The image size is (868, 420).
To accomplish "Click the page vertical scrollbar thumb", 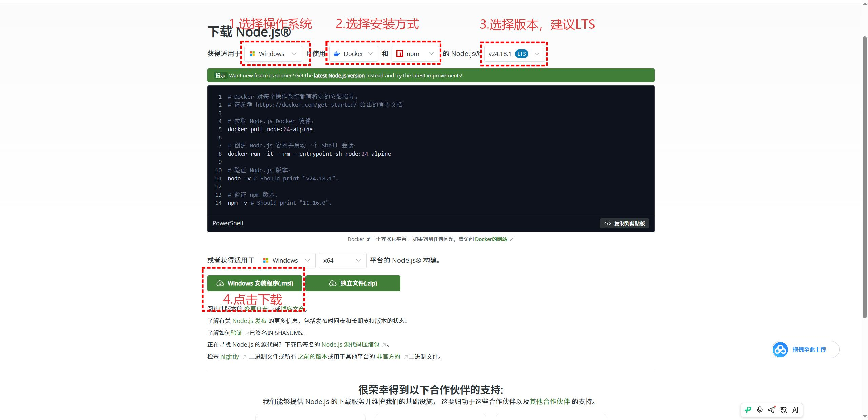I will point(865,177).
